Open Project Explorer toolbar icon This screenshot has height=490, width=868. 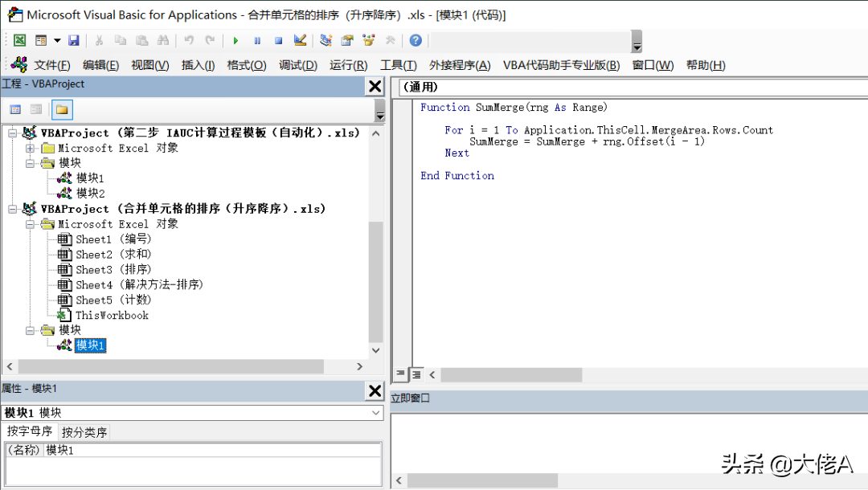pos(326,40)
